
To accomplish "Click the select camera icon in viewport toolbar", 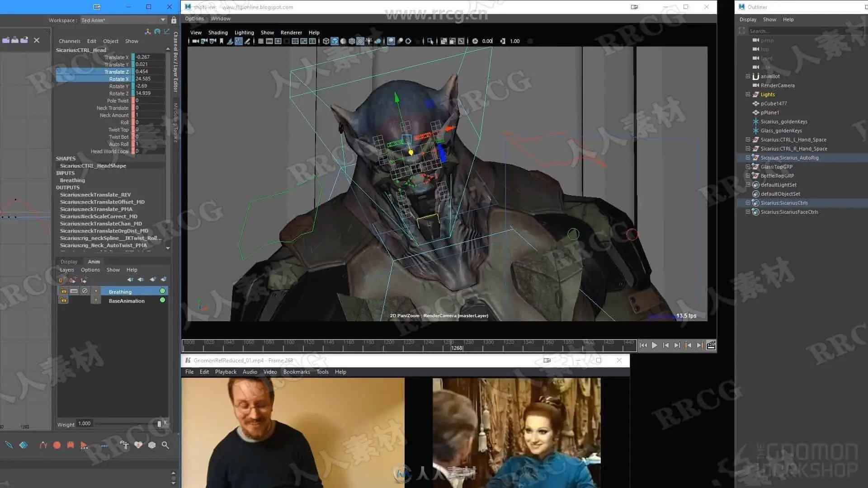I will point(195,41).
